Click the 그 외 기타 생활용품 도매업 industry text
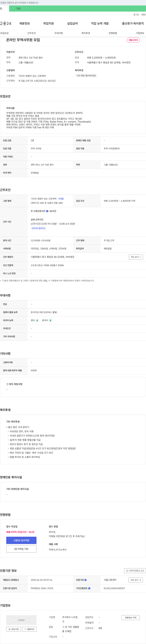This screenshot has height=644, width=146. (x=71, y=629)
